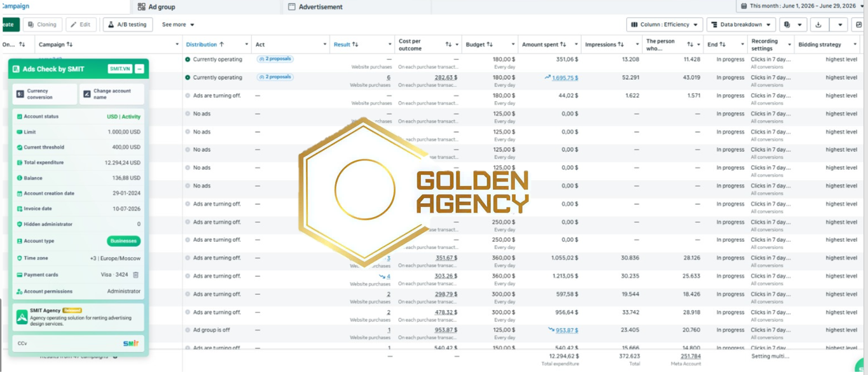Open the Data breakdown dropdown
868x375 pixels.
coord(741,25)
